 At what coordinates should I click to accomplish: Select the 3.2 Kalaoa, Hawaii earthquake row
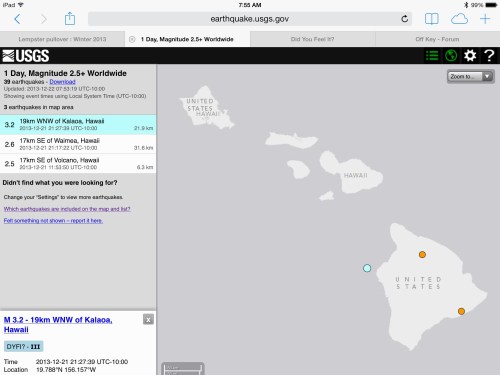point(78,125)
